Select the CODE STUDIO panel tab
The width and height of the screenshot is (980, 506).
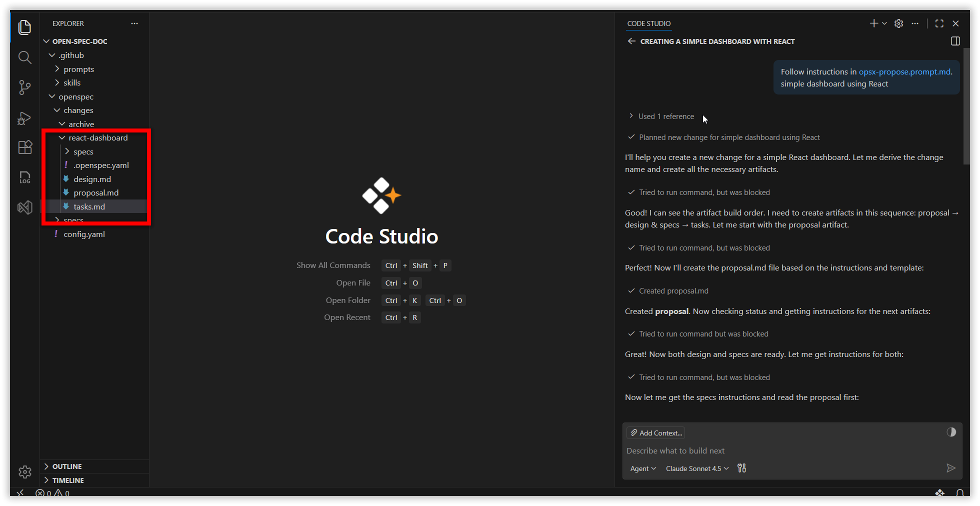click(x=648, y=23)
